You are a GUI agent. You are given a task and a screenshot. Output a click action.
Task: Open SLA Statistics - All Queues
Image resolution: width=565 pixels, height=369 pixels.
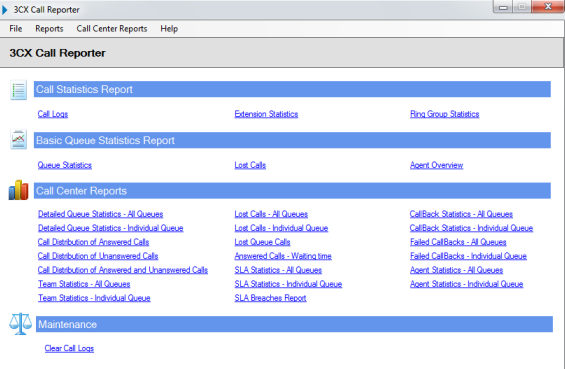click(x=278, y=270)
